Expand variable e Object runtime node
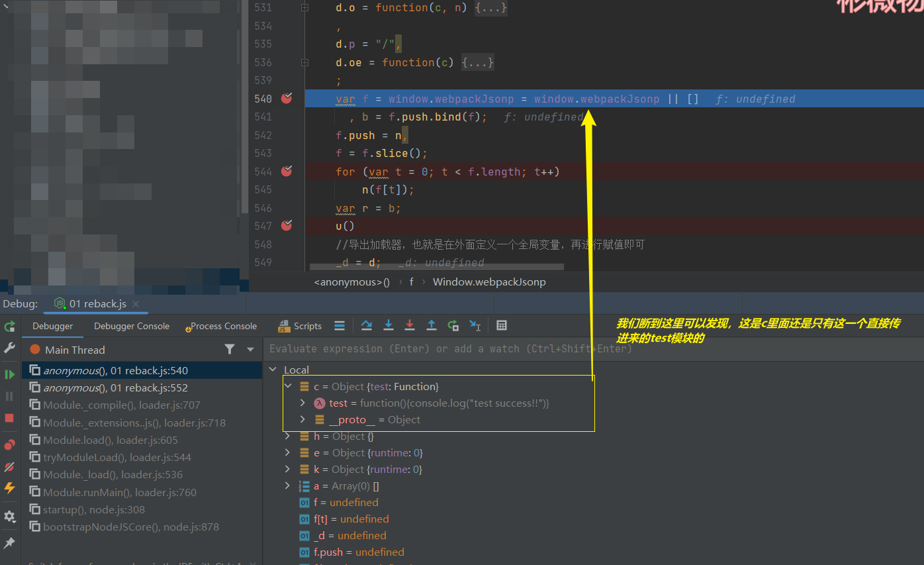Viewport: 924px width, 565px height. (287, 452)
